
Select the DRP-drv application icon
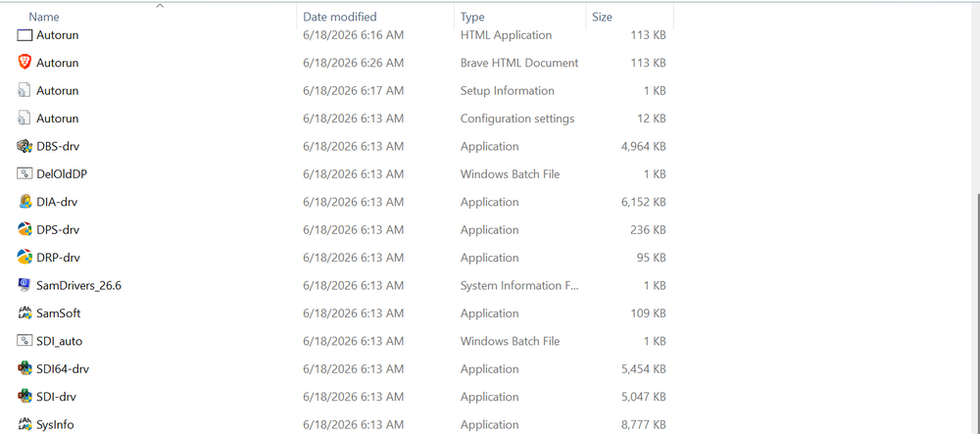[x=24, y=258]
